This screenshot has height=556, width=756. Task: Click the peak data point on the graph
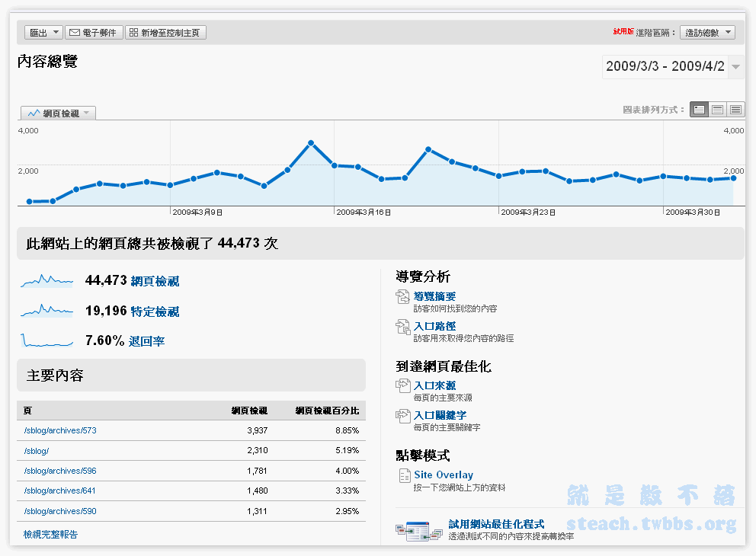tap(311, 143)
